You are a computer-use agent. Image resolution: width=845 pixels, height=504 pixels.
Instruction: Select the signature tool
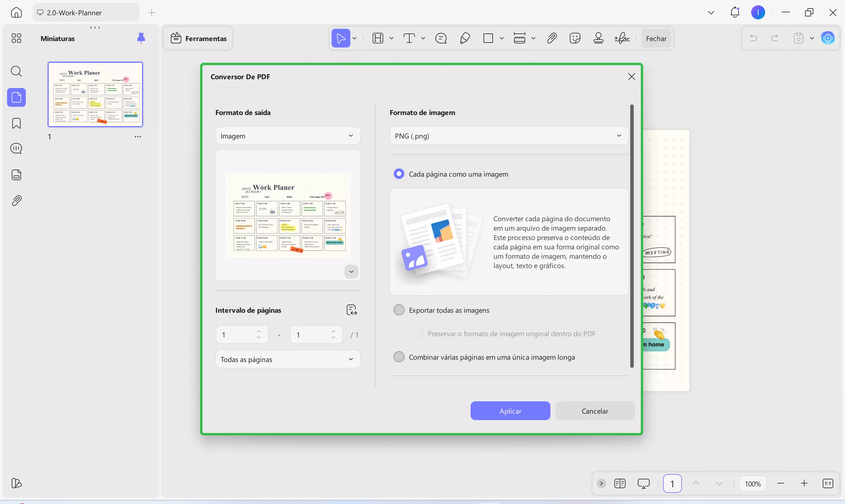click(x=621, y=38)
